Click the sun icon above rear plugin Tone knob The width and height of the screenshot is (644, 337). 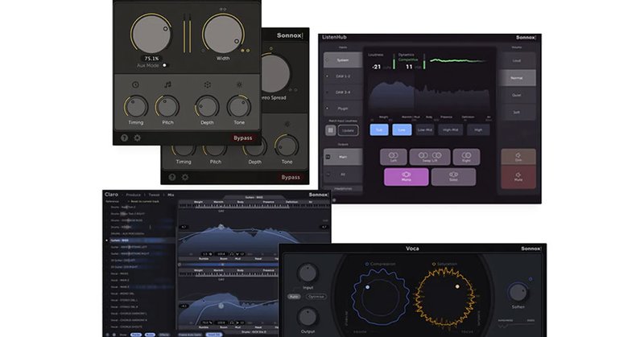[x=287, y=124]
